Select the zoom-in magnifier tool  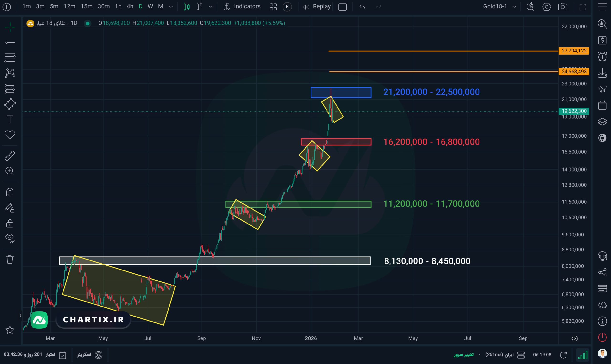10,171
